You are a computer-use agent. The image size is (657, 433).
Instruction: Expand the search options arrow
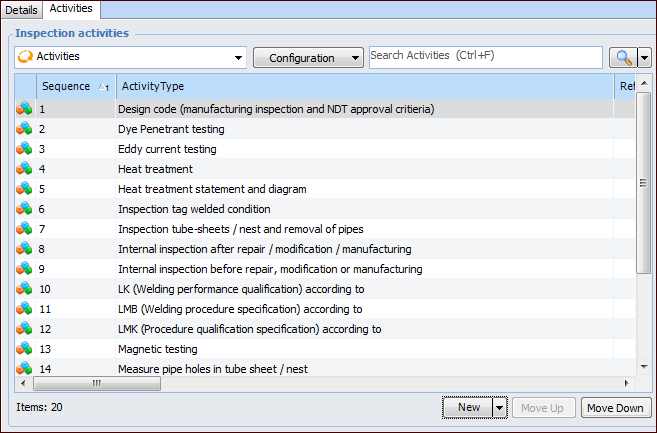point(645,58)
